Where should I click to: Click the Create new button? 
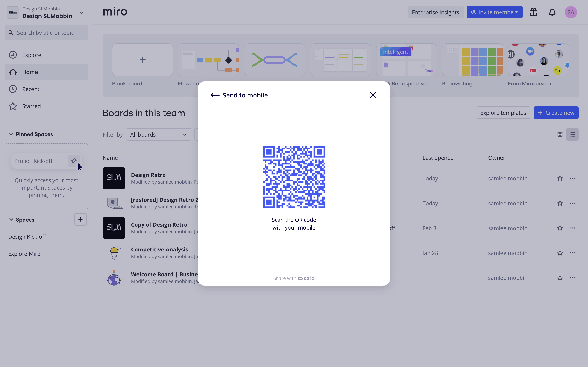556,113
